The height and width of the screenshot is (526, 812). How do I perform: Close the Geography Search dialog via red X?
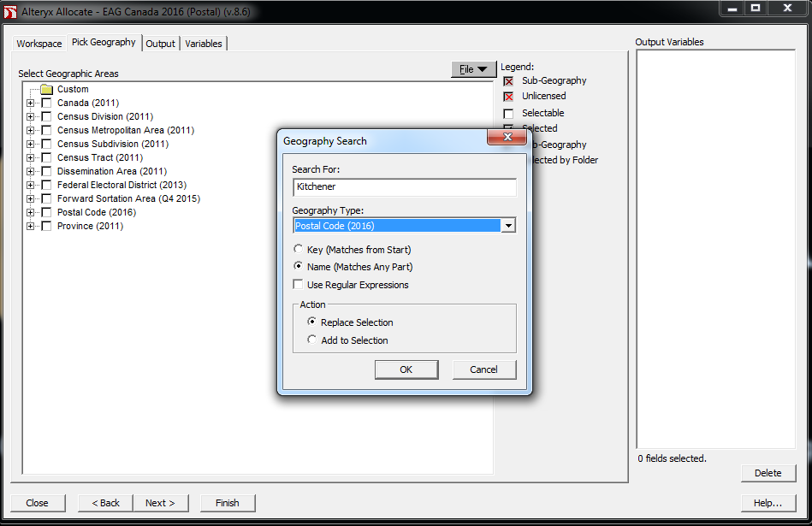pyautogui.click(x=507, y=137)
